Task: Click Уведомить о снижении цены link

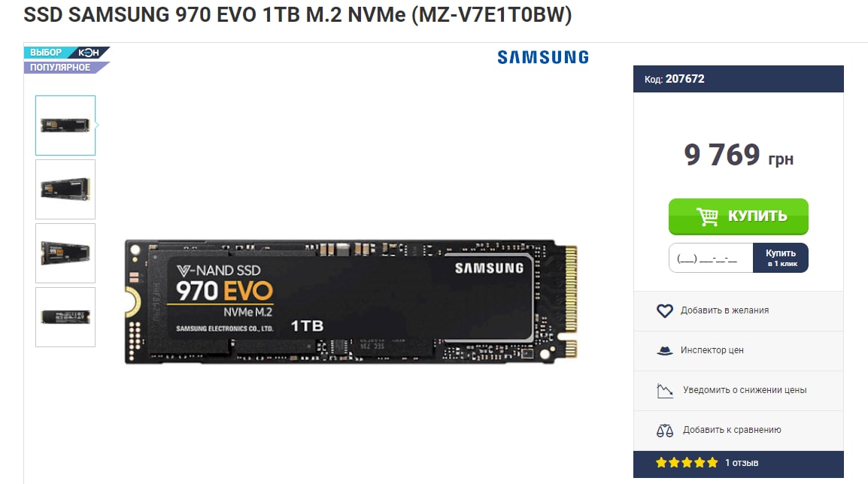Action: tap(745, 390)
